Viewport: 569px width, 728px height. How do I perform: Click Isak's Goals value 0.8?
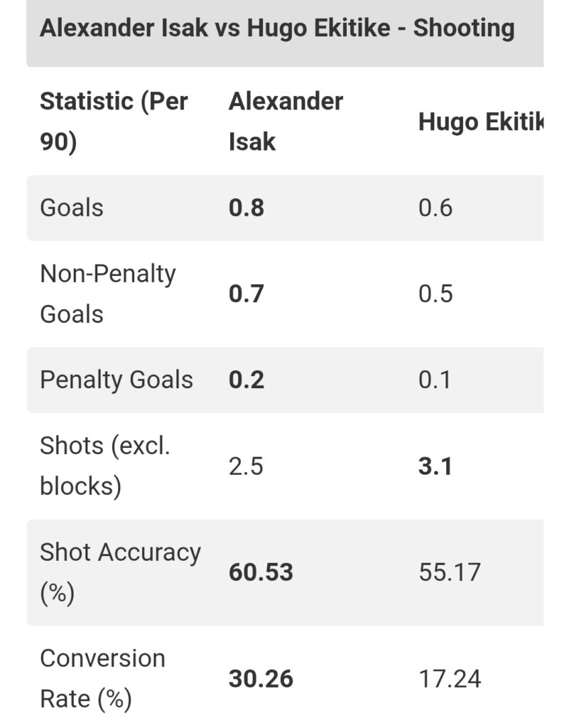click(x=246, y=208)
